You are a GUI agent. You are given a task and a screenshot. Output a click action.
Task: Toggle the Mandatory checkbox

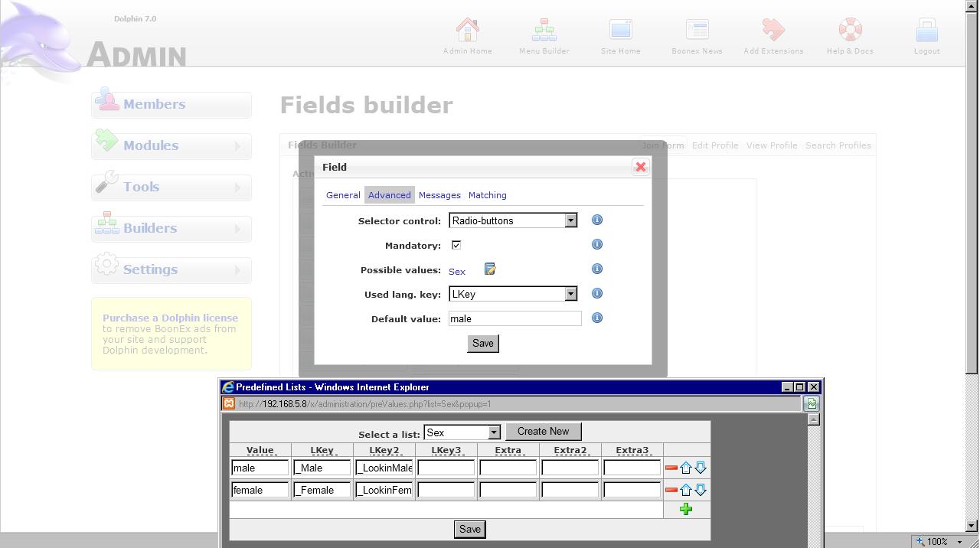[x=456, y=246]
